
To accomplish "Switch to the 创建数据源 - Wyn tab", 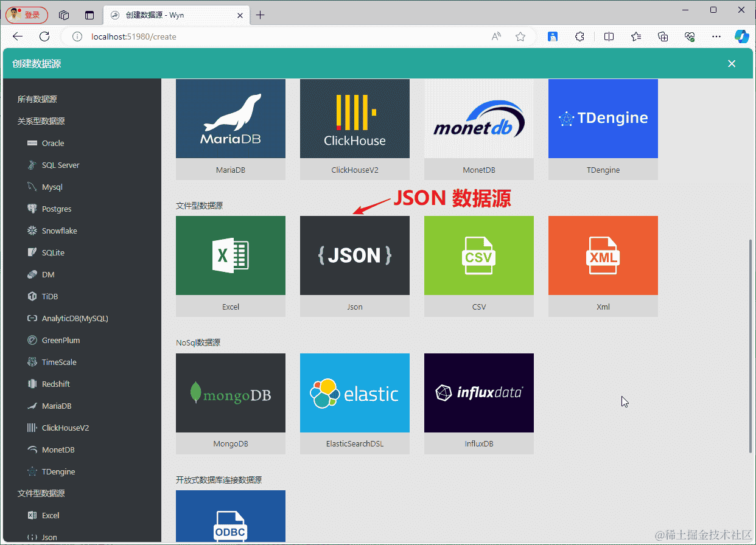I will tap(177, 15).
